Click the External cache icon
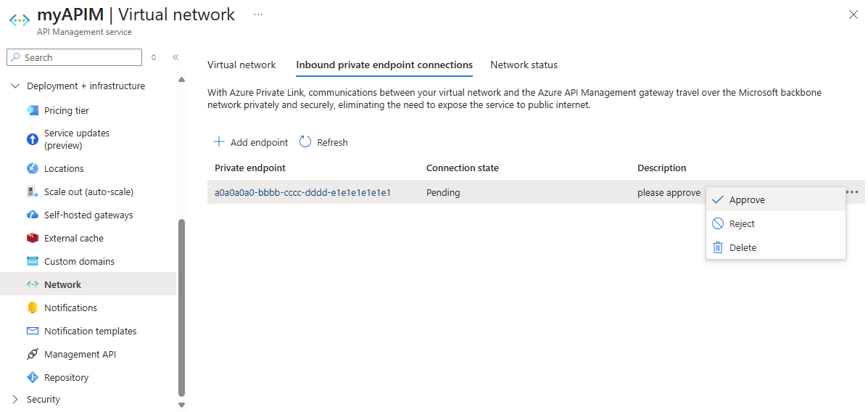 click(32, 238)
